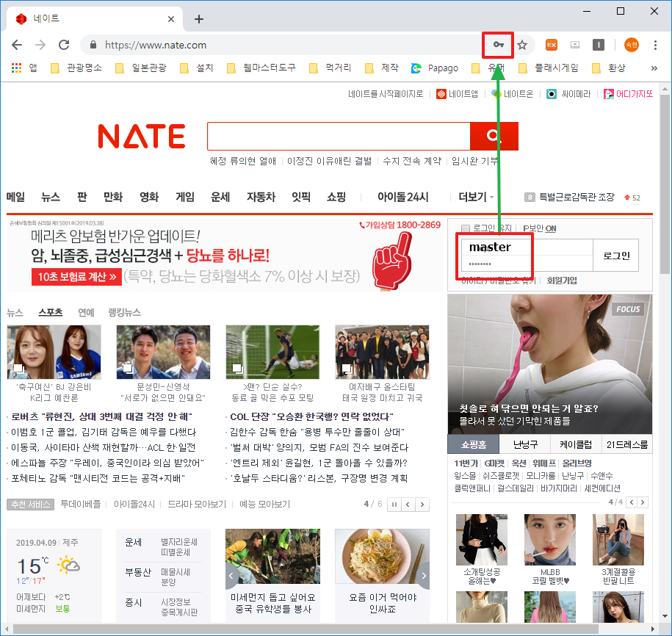672x636 pixels.
Task: Go to previous recommended services page
Action: pyautogui.click(x=408, y=505)
